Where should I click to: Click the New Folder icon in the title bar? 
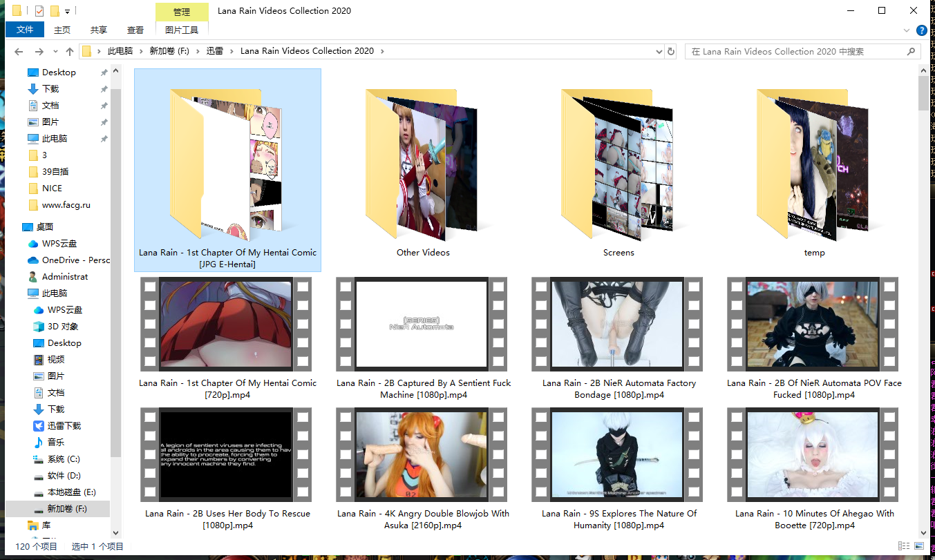(55, 11)
